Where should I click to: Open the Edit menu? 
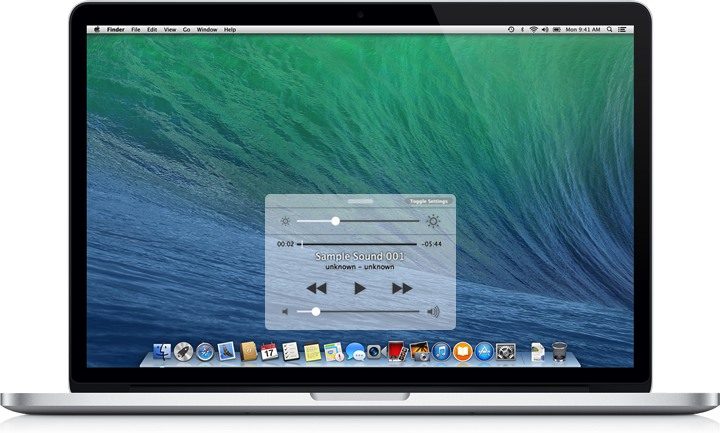tap(152, 29)
